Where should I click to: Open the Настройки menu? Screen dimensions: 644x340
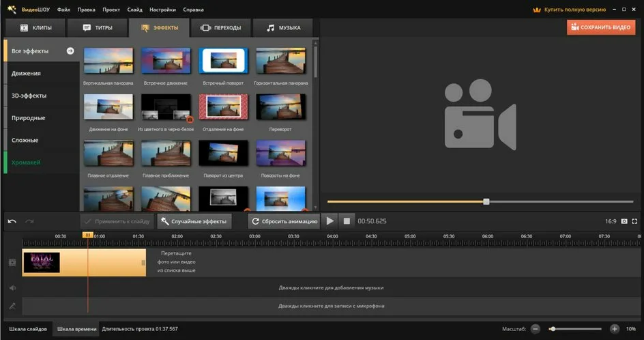click(x=162, y=10)
